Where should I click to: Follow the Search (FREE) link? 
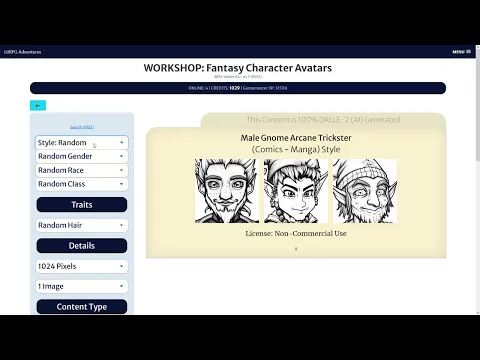82,127
